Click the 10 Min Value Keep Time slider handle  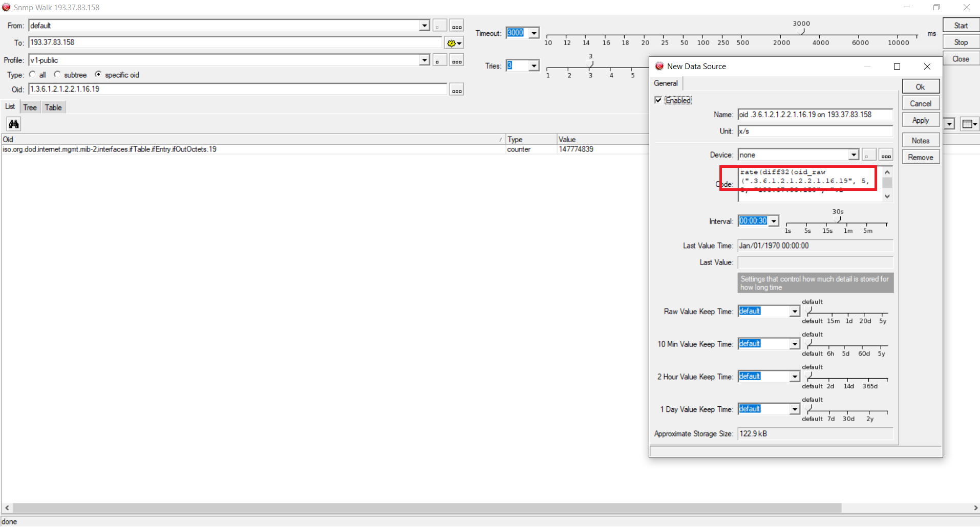pyautogui.click(x=808, y=342)
